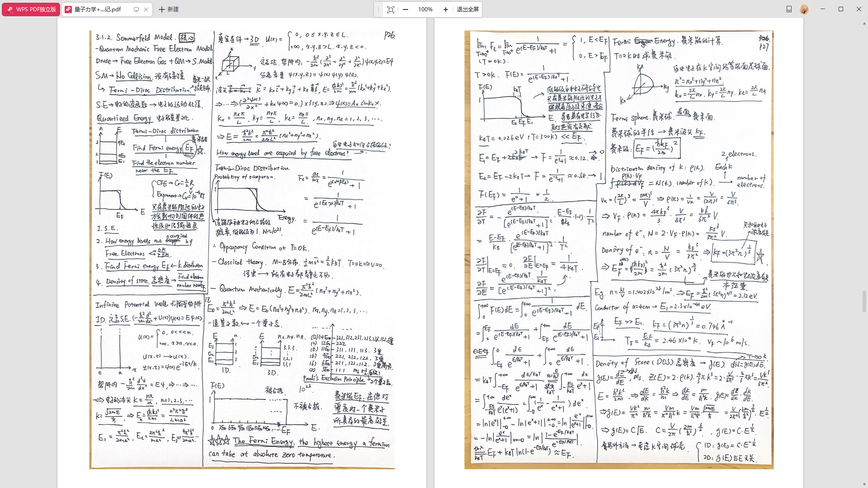The height and width of the screenshot is (488, 868).
Task: Open a new tab with 新建
Action: click(x=173, y=9)
